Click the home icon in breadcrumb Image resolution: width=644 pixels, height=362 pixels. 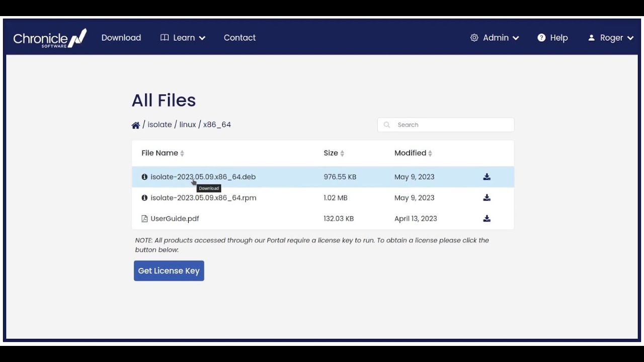(135, 125)
